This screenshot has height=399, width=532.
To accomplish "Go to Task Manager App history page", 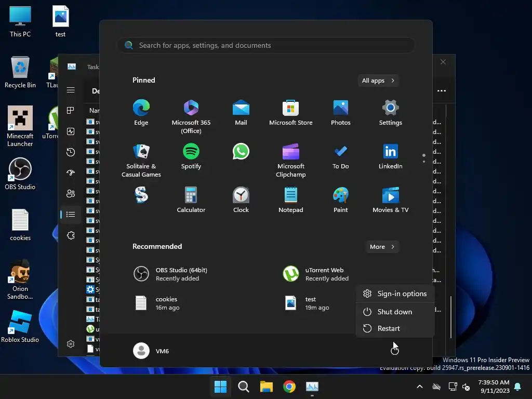I will pos(71,152).
